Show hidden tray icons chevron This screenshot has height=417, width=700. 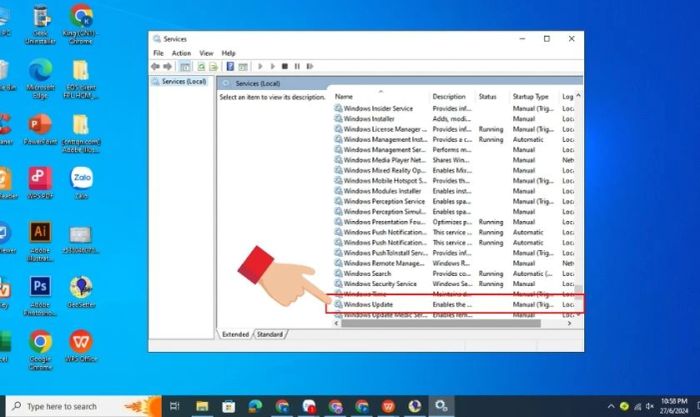pyautogui.click(x=611, y=406)
